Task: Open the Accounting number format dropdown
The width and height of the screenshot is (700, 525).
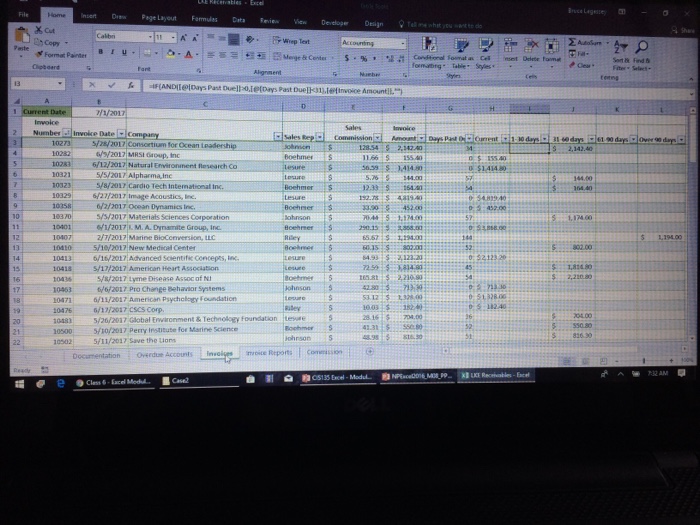Action: pos(403,43)
